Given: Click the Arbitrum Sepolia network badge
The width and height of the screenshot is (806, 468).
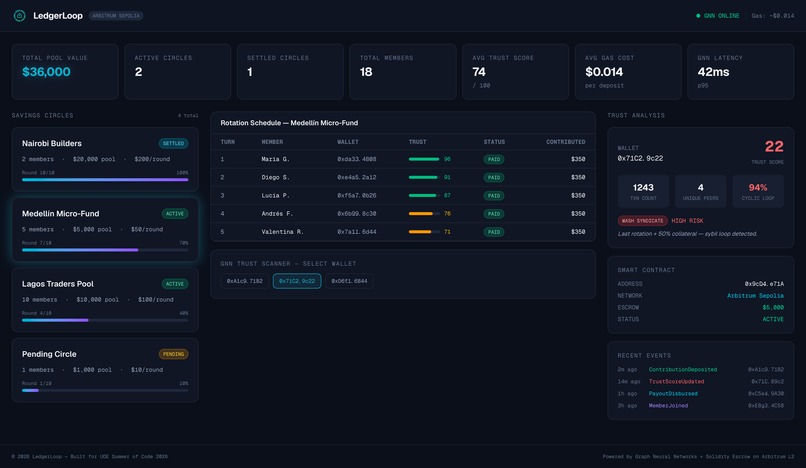Looking at the screenshot, I should [x=116, y=16].
